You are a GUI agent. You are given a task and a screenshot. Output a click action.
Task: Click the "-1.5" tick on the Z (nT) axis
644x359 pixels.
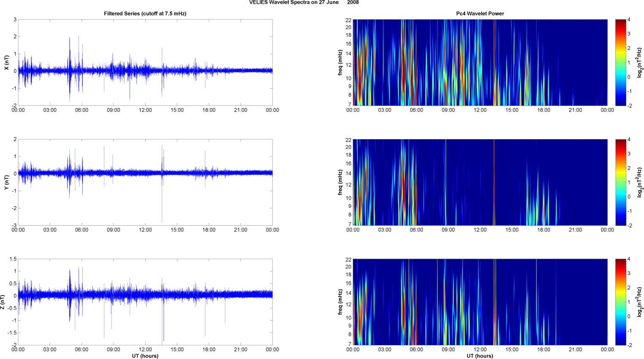point(12,333)
